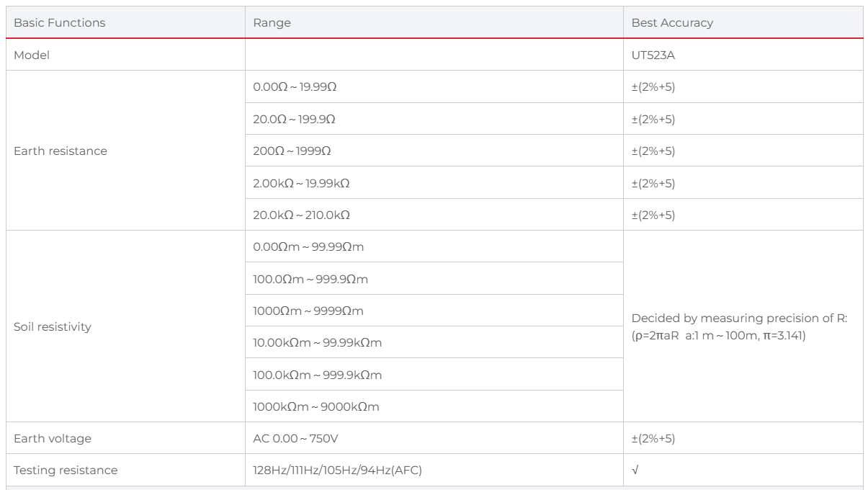
Task: Click the accuracy value beside '20.0Ω ~ 199.9Ω'
Action: pos(653,119)
